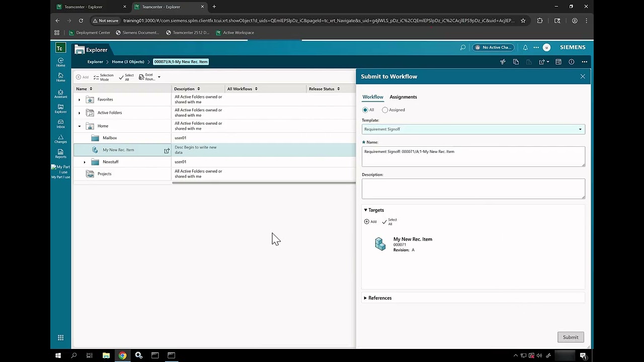
Task: Click the search magnifier in the Teamcenter header
Action: coord(463,47)
